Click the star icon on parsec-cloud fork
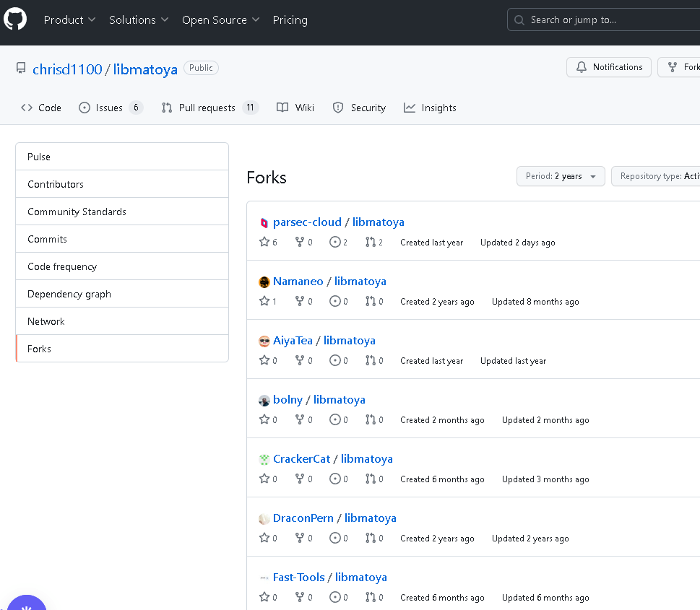 click(x=264, y=242)
